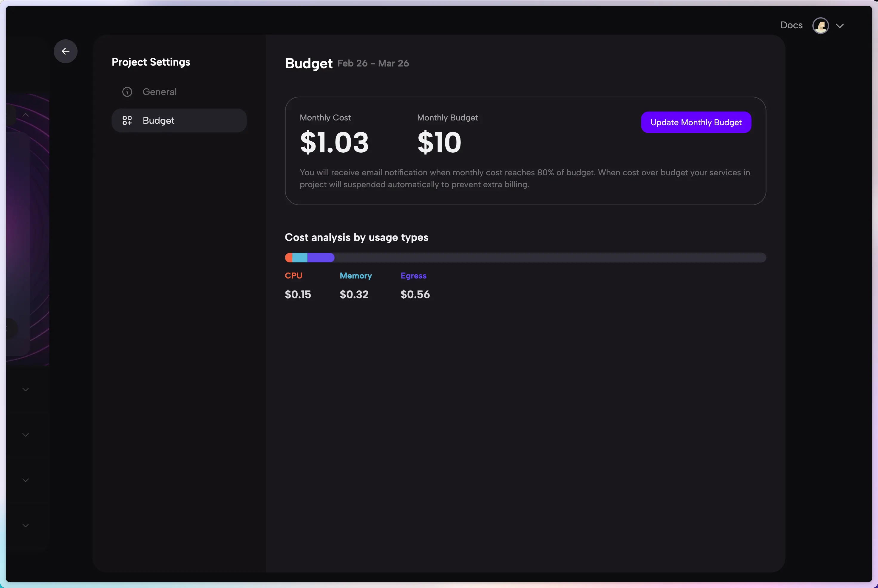Click the blue Memory segment of usage bar

[x=300, y=258]
